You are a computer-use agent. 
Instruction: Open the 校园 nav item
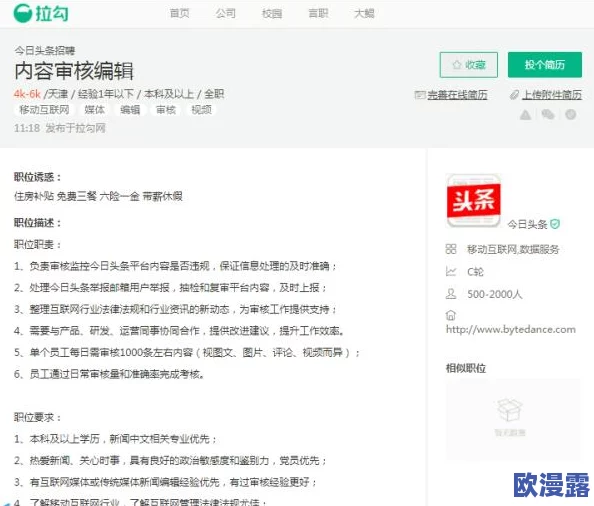pyautogui.click(x=272, y=13)
